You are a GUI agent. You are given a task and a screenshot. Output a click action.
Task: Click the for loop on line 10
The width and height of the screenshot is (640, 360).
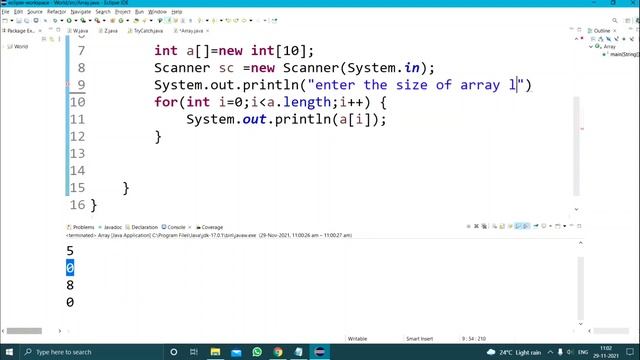270,102
